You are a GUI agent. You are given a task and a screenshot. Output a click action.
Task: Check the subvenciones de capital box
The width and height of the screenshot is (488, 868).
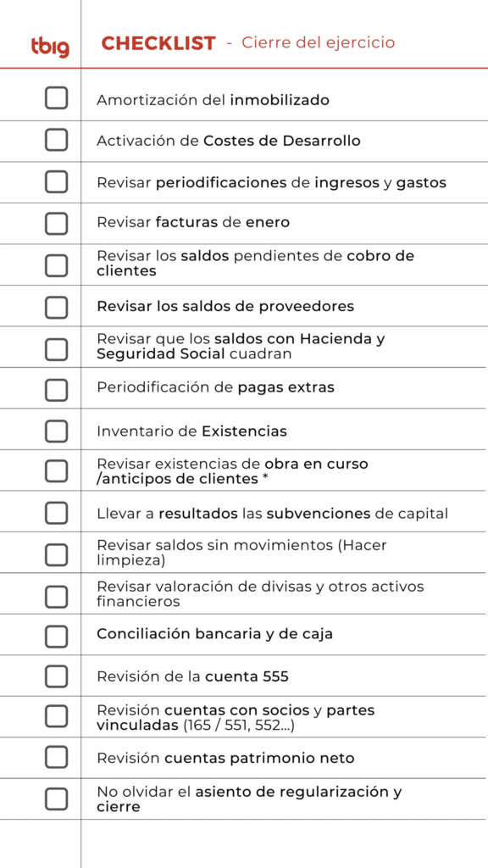click(57, 513)
